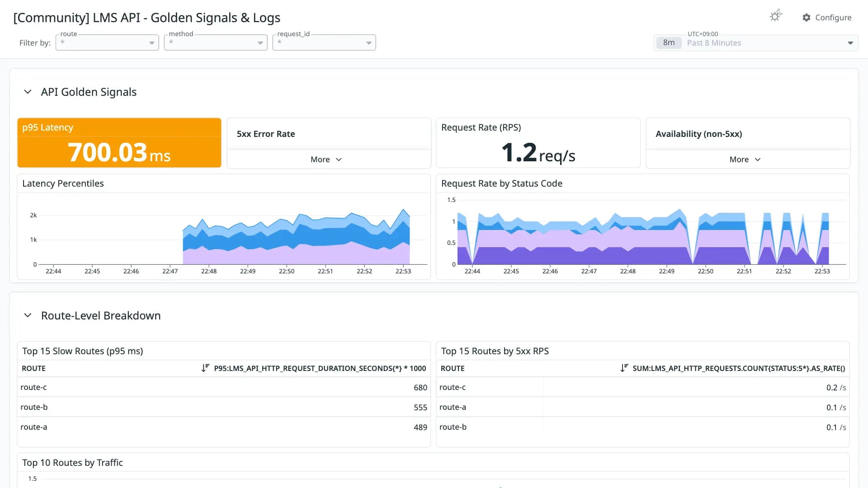The height and width of the screenshot is (488, 868).
Task: Sort slow routes by p95 duration column icon
Action: pos(205,368)
